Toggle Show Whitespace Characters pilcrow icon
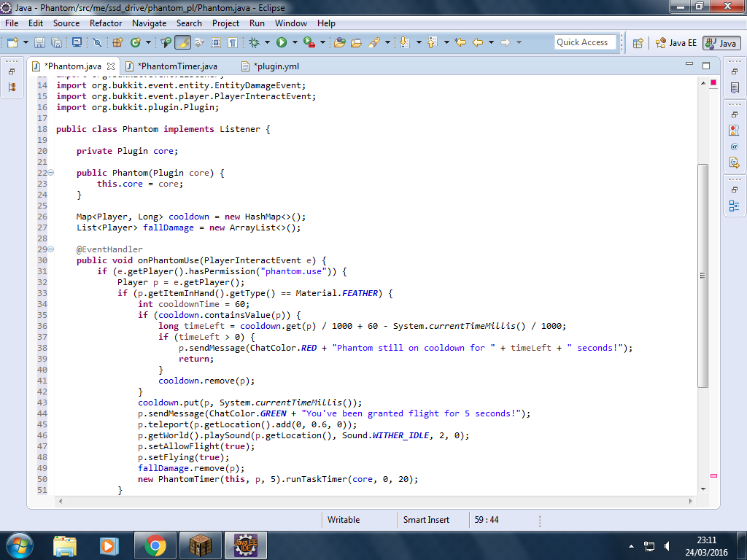Viewport: 747px width, 560px height. click(233, 42)
